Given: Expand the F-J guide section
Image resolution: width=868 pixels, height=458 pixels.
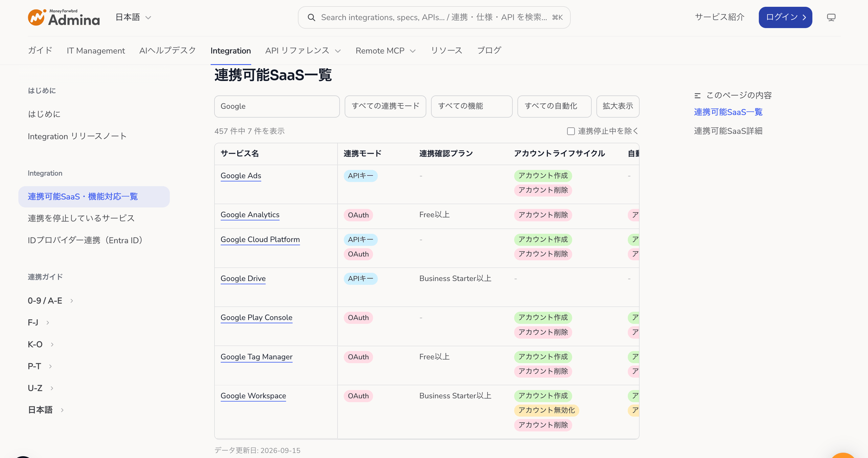Looking at the screenshot, I should click(38, 322).
